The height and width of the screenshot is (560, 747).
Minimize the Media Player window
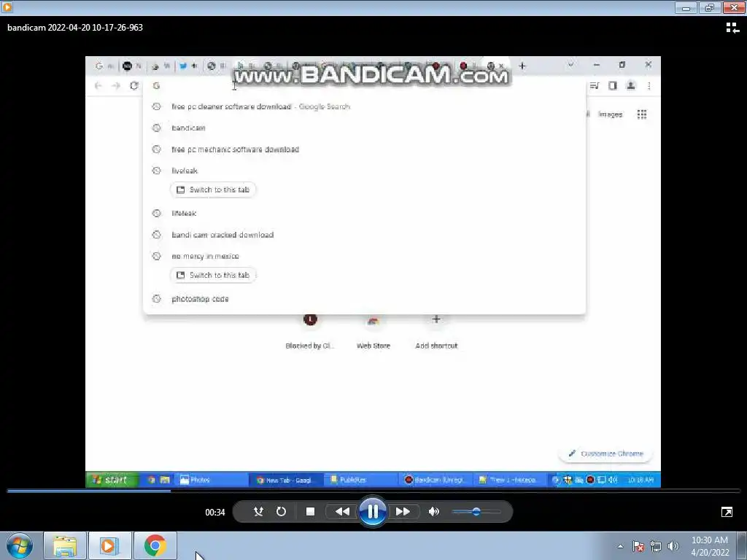point(686,7)
